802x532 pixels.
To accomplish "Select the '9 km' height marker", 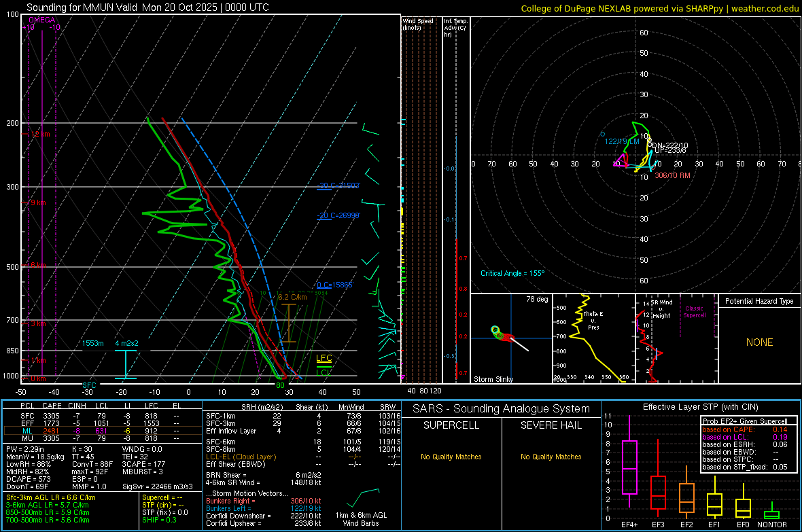I will click(38, 202).
